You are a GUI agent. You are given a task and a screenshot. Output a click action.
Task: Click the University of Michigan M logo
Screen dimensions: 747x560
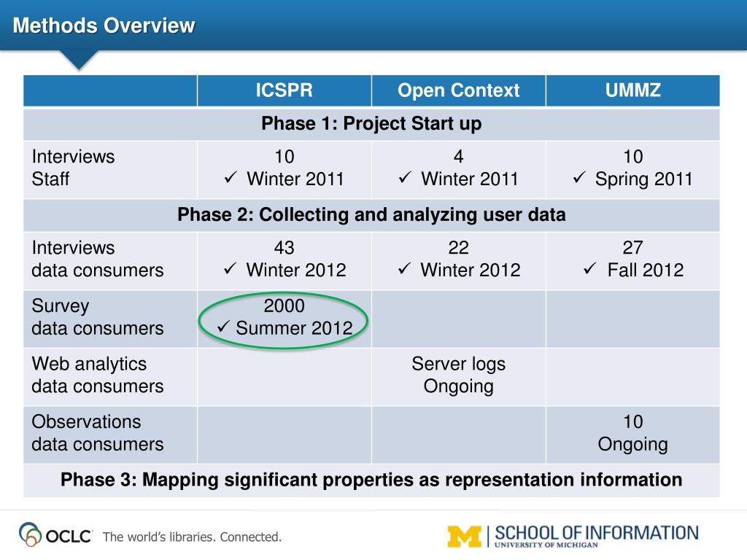(465, 537)
